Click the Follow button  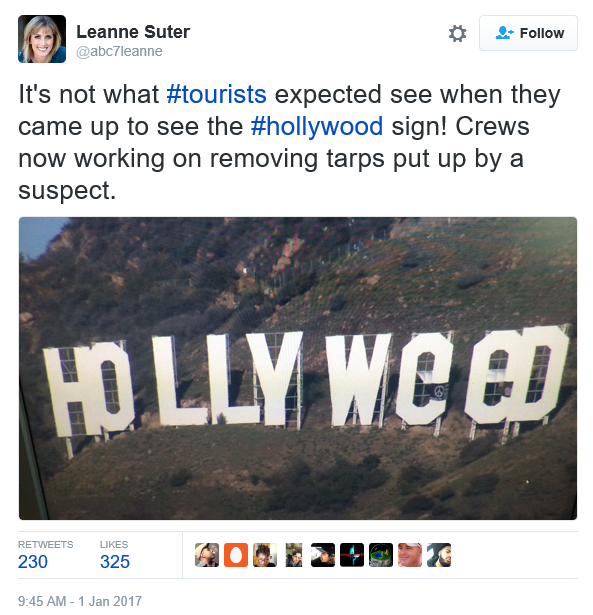(x=528, y=33)
